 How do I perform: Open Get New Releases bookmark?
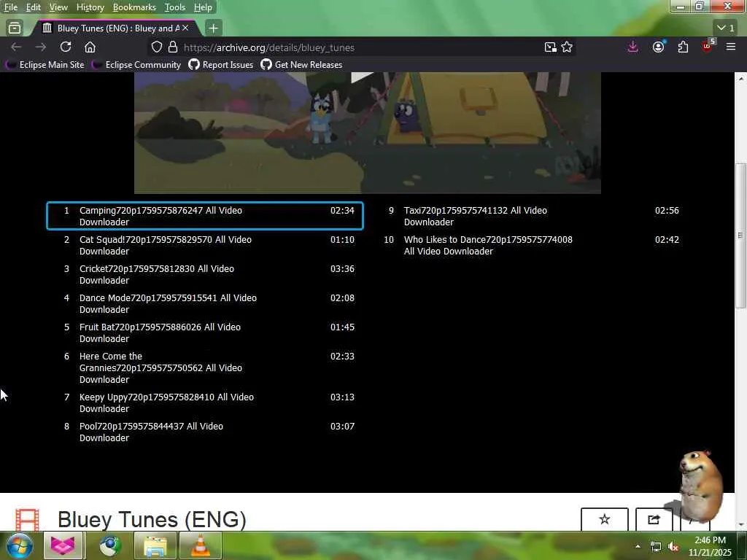click(x=301, y=64)
